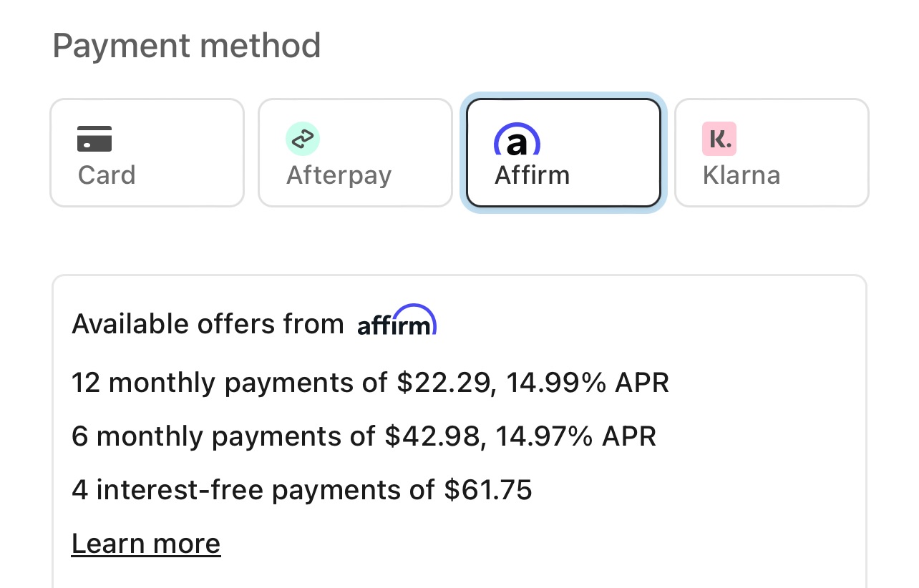Click the Available offers from text
The image size is (919, 588).
click(x=208, y=324)
